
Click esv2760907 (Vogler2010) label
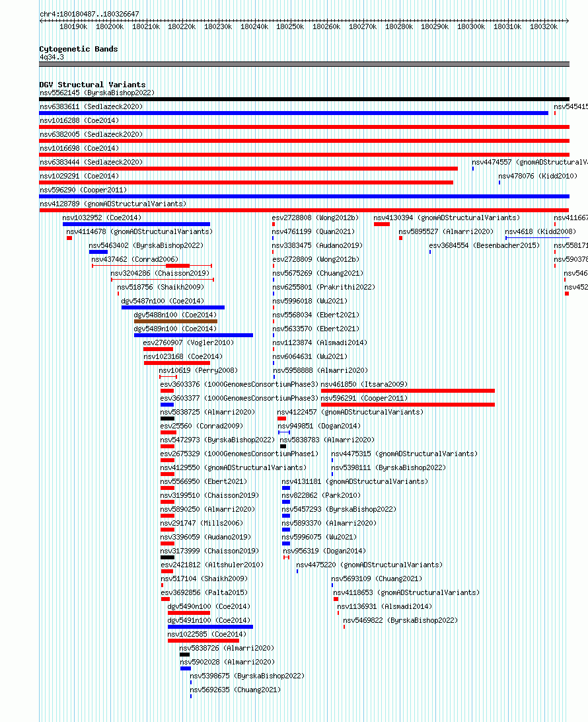tap(188, 342)
